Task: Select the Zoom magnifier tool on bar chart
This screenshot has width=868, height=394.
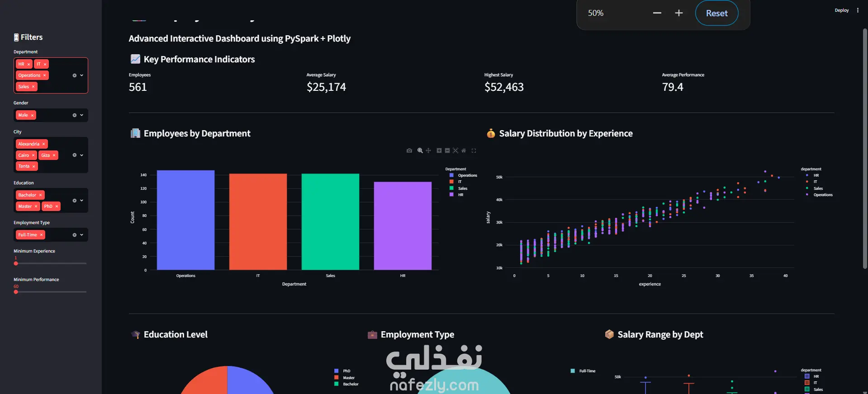Action: tap(420, 150)
